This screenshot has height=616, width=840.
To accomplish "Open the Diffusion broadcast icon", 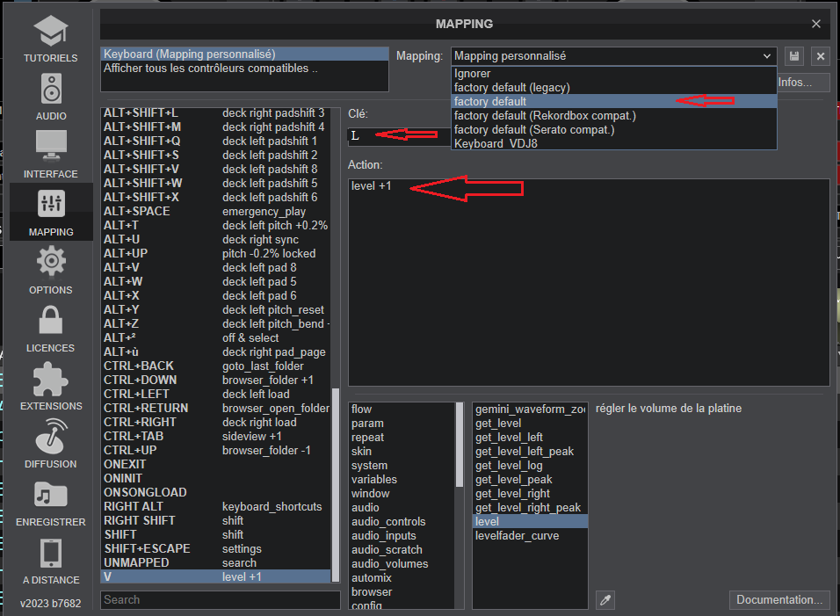I will click(x=51, y=436).
